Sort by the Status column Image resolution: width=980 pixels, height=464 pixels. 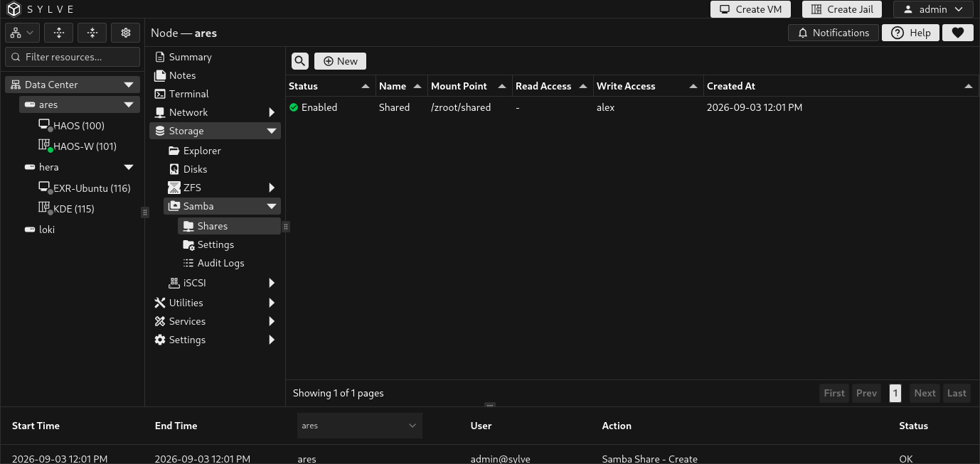tap(330, 86)
